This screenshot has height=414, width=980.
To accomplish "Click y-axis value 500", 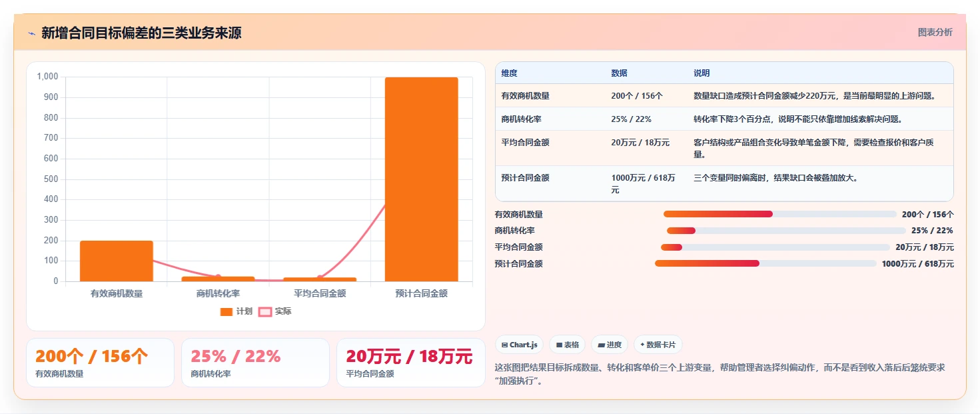I will (x=51, y=179).
